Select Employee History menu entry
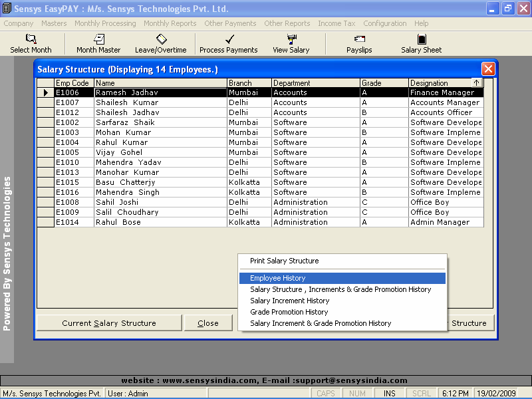 (x=342, y=278)
